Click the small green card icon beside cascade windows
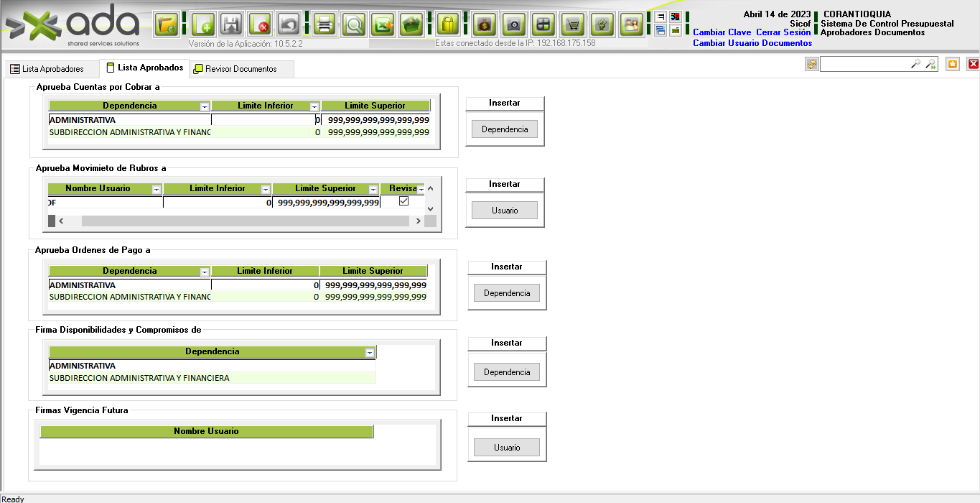This screenshot has height=503, width=980. (x=675, y=30)
